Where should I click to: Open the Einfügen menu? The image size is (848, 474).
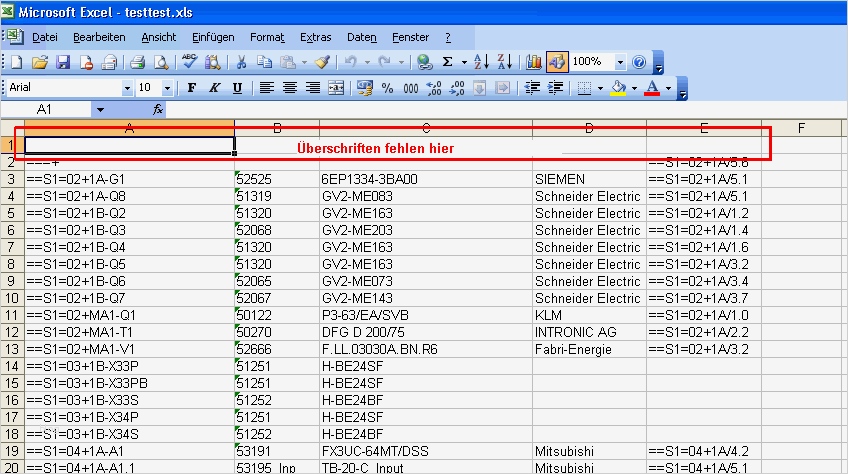213,37
